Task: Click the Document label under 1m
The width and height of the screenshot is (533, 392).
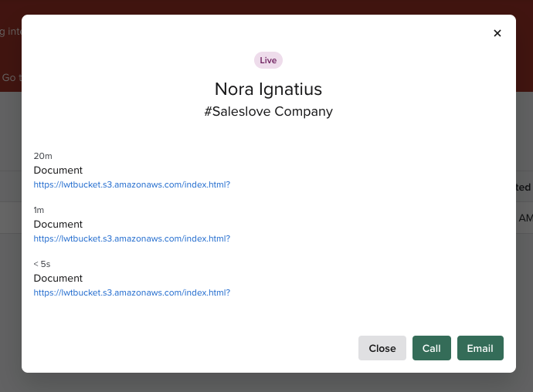Action: tap(58, 224)
